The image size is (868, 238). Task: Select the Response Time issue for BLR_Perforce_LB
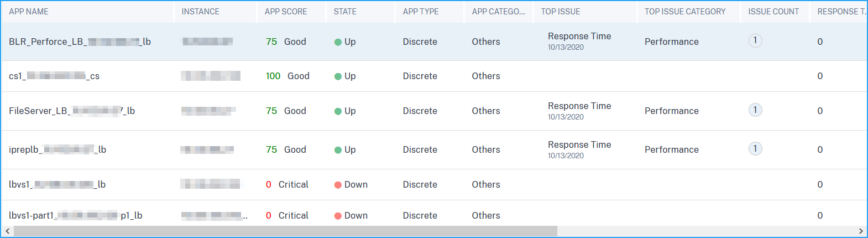pyautogui.click(x=579, y=36)
